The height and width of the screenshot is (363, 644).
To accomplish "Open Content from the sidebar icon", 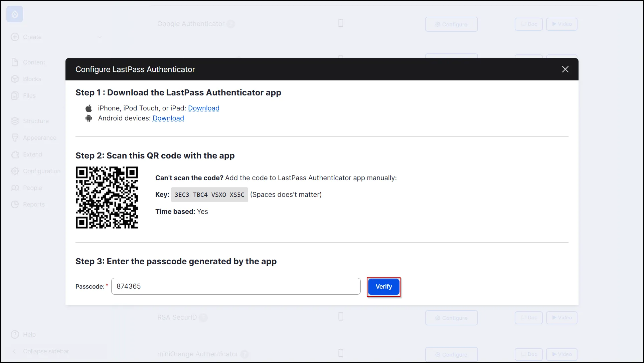I will pos(15,62).
